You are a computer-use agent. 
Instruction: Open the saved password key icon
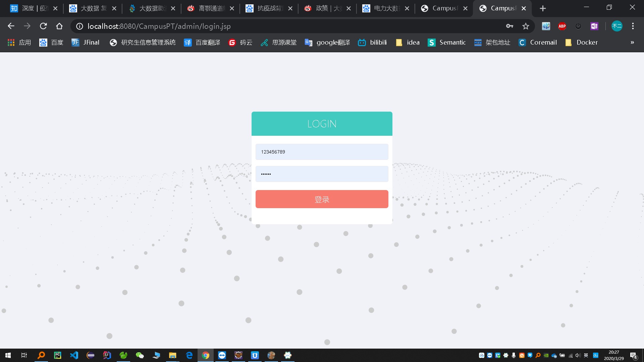[509, 26]
